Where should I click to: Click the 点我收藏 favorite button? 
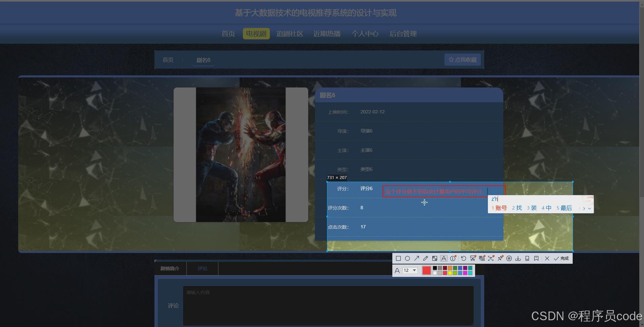coord(463,59)
